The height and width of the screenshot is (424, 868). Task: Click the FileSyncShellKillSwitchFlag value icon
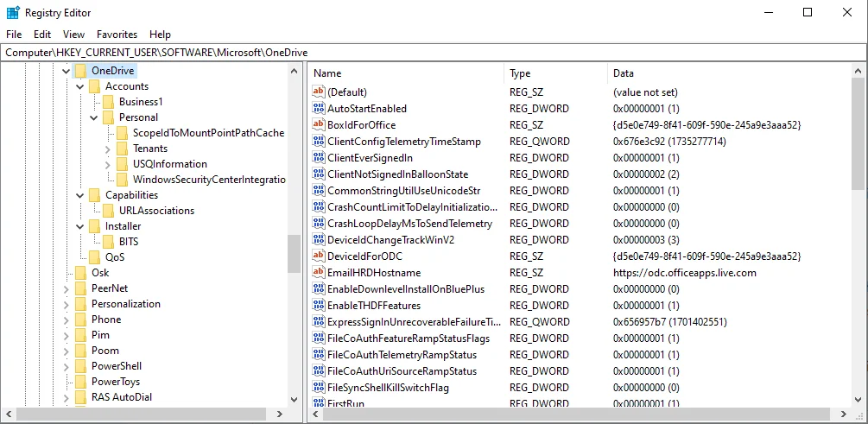319,388
